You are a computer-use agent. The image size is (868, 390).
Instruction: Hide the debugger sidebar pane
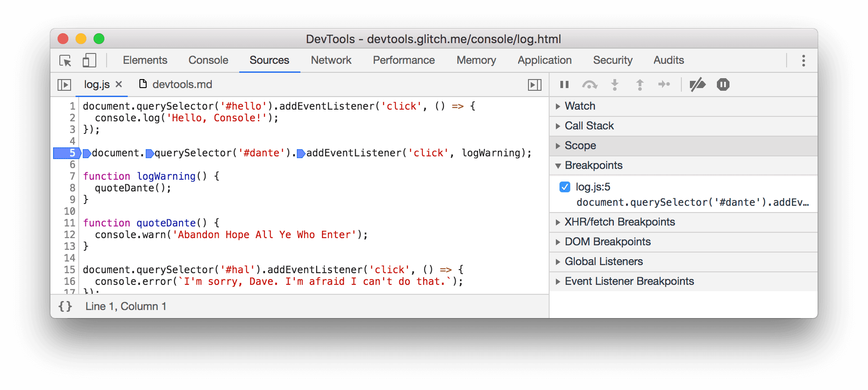(x=534, y=85)
